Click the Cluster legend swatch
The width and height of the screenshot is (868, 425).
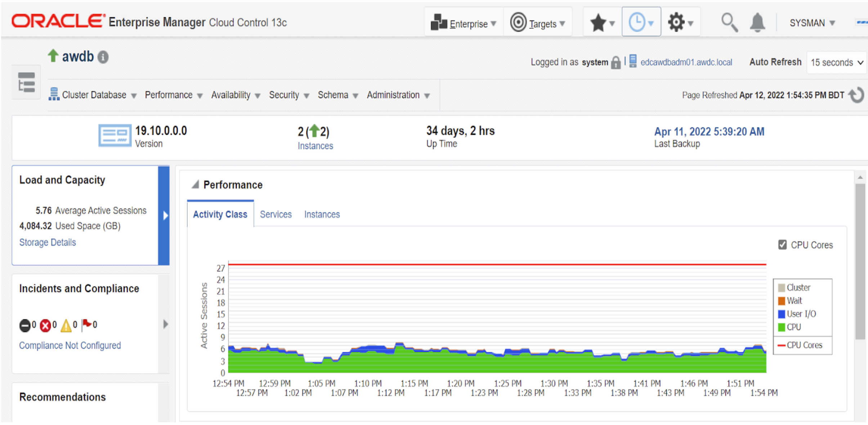pos(782,288)
